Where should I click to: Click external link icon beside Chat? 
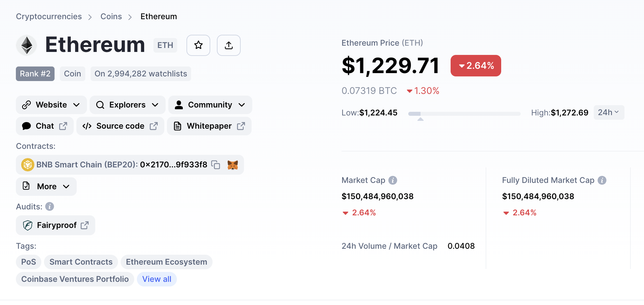[63, 126]
